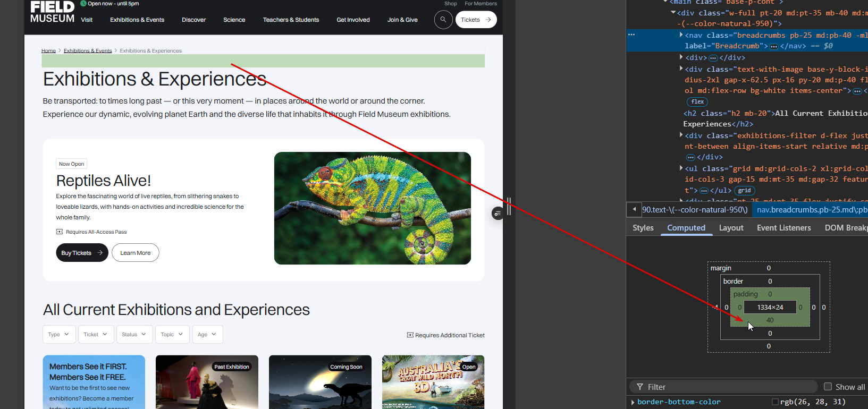Image resolution: width=868 pixels, height=409 pixels.
Task: Click the Exhibitions & Events breadcrumb link
Action: point(88,51)
